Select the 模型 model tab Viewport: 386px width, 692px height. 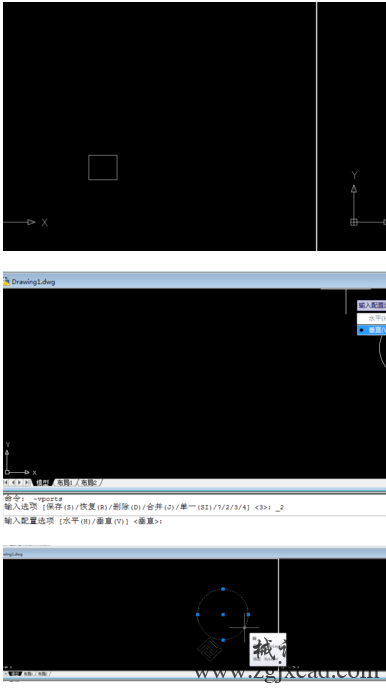click(42, 483)
